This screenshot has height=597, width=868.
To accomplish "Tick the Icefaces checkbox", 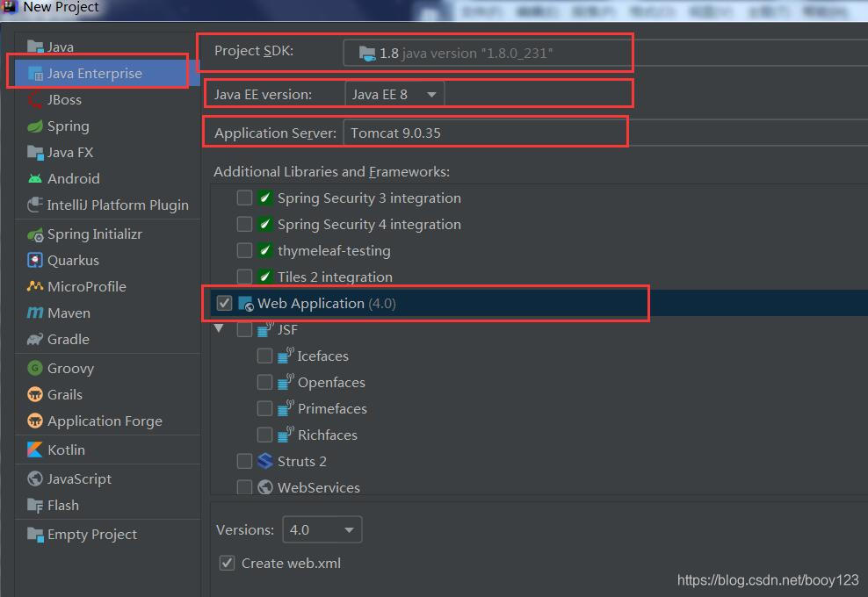I will (264, 356).
